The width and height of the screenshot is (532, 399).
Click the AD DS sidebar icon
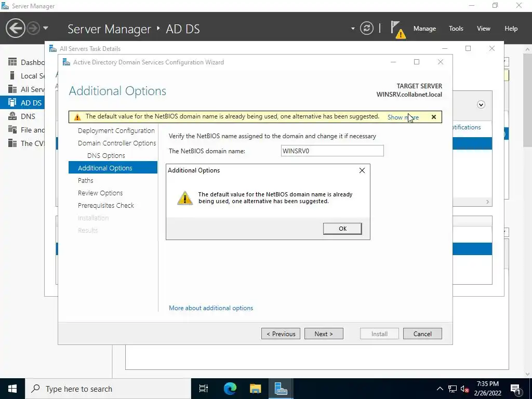[x=12, y=102]
